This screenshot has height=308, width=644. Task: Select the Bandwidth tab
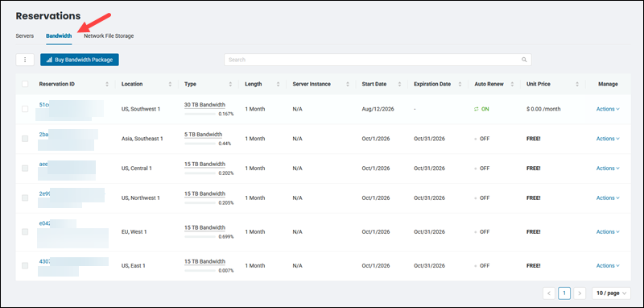[59, 36]
